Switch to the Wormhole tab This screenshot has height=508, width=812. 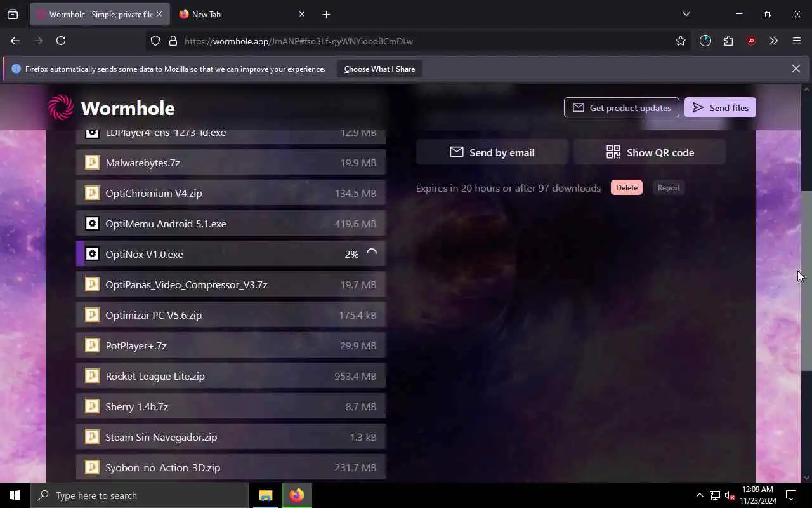click(x=100, y=14)
